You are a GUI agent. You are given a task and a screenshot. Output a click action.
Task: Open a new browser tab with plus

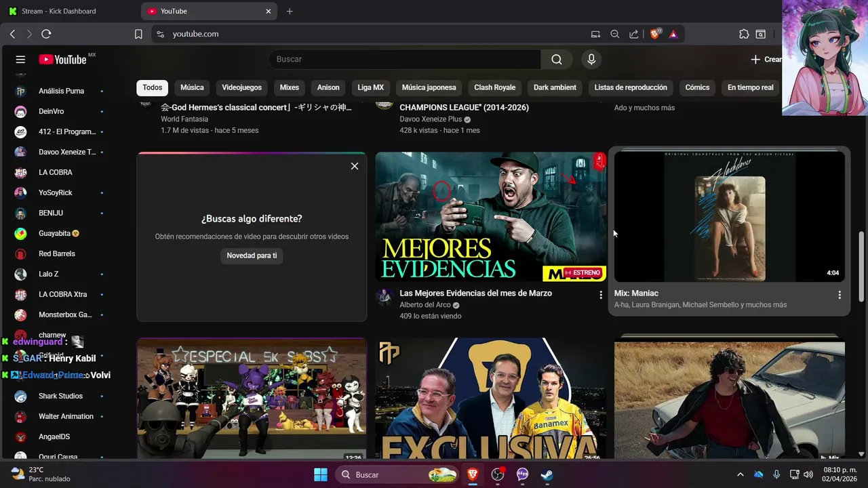point(290,11)
